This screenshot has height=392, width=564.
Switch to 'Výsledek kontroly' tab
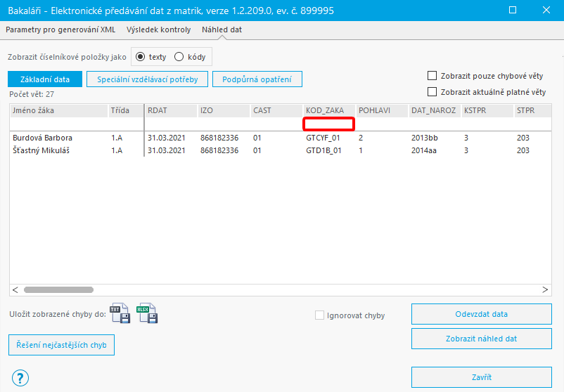coord(159,30)
